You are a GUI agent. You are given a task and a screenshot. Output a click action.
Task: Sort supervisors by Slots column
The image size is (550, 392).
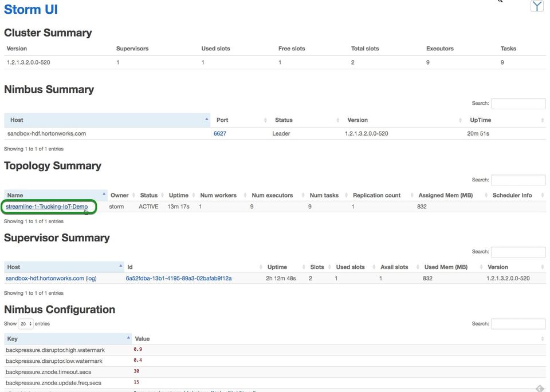pyautogui.click(x=319, y=267)
